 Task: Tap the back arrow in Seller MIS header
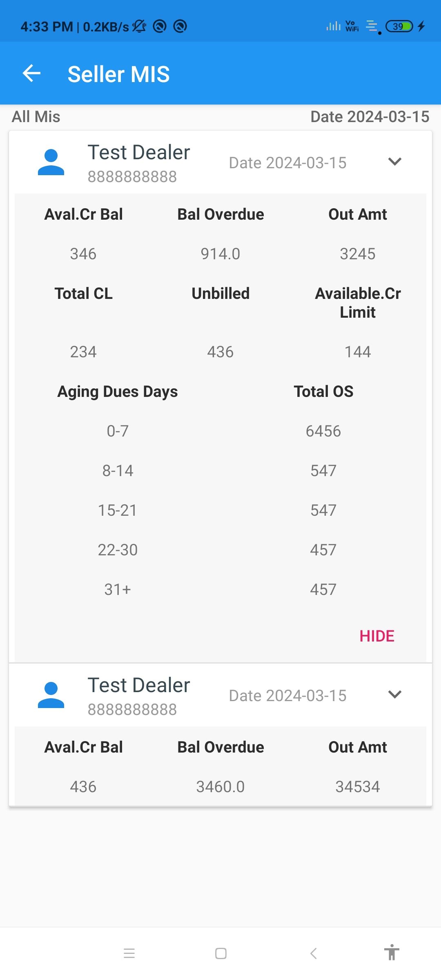[31, 73]
